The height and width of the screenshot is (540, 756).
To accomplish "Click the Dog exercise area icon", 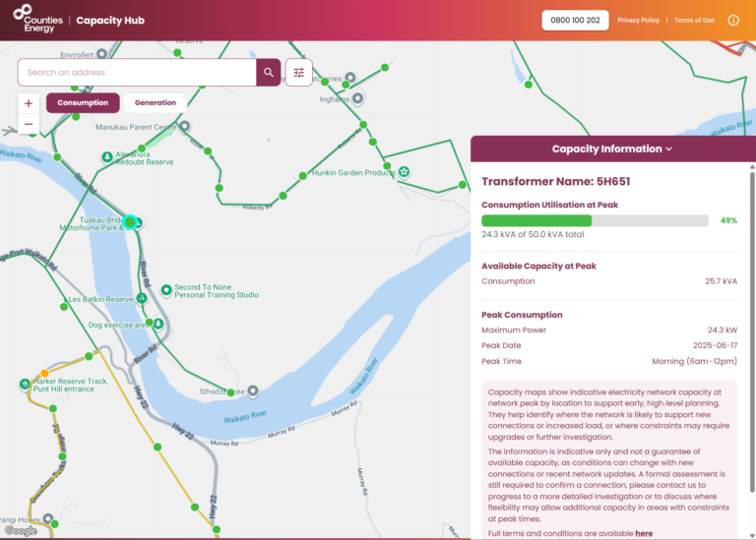I will [158, 324].
